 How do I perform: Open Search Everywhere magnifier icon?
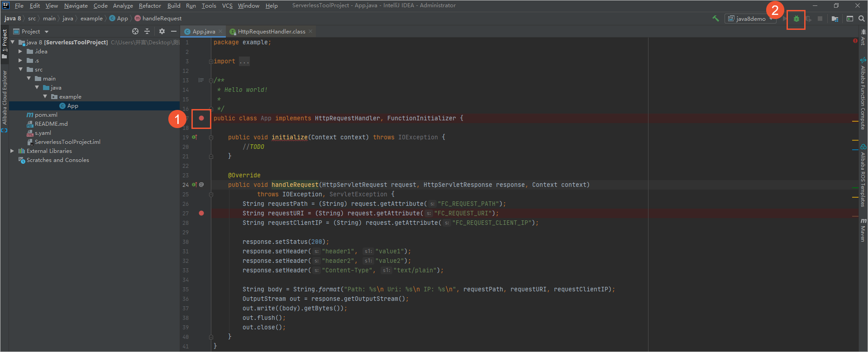[x=862, y=19]
